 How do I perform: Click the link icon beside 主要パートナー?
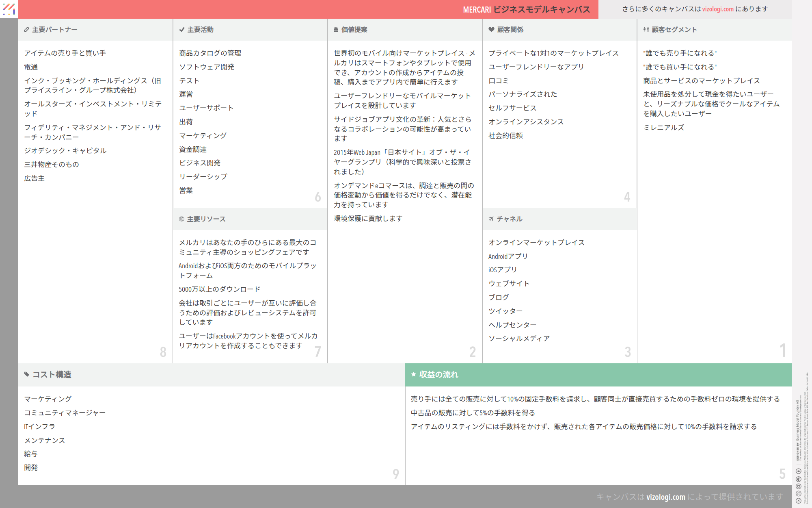coord(26,30)
